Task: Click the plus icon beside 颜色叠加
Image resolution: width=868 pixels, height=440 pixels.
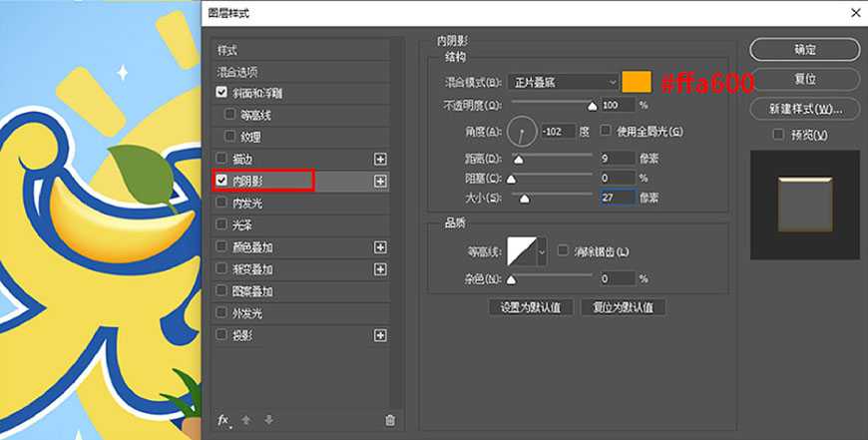Action: point(380,246)
